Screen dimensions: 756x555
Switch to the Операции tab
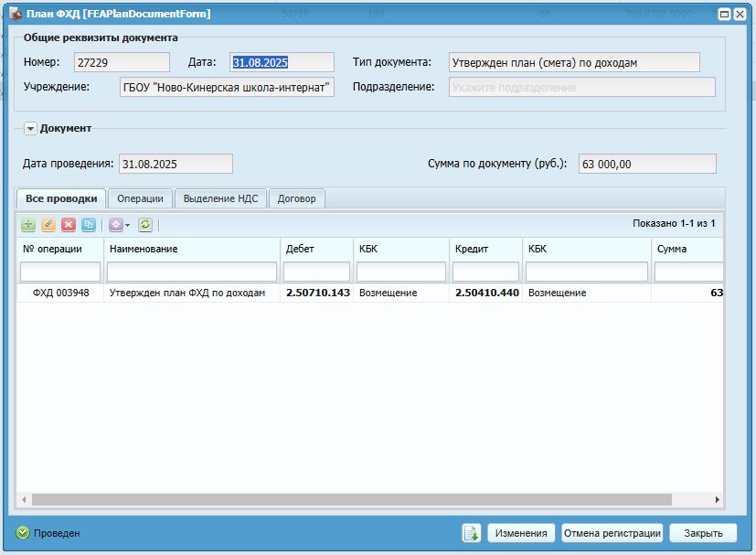(140, 198)
